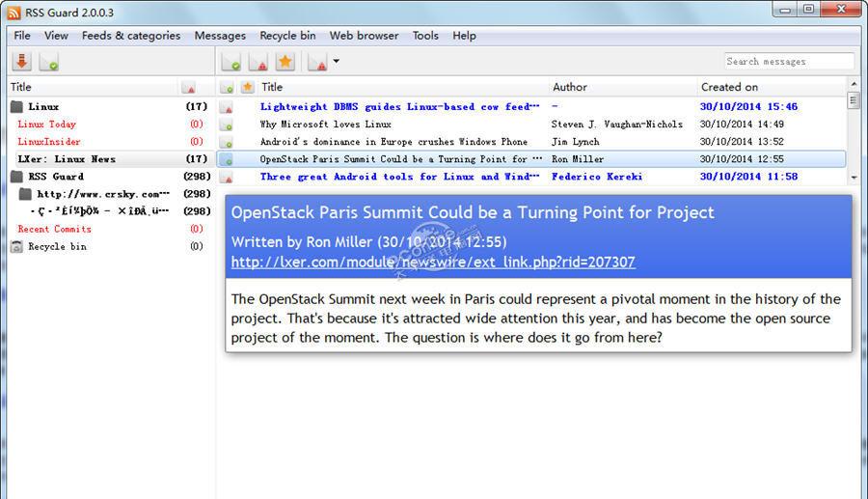Open message 'Android's dominance in Europe crushes Windows Phone'
This screenshot has height=499, width=868.
tap(393, 142)
